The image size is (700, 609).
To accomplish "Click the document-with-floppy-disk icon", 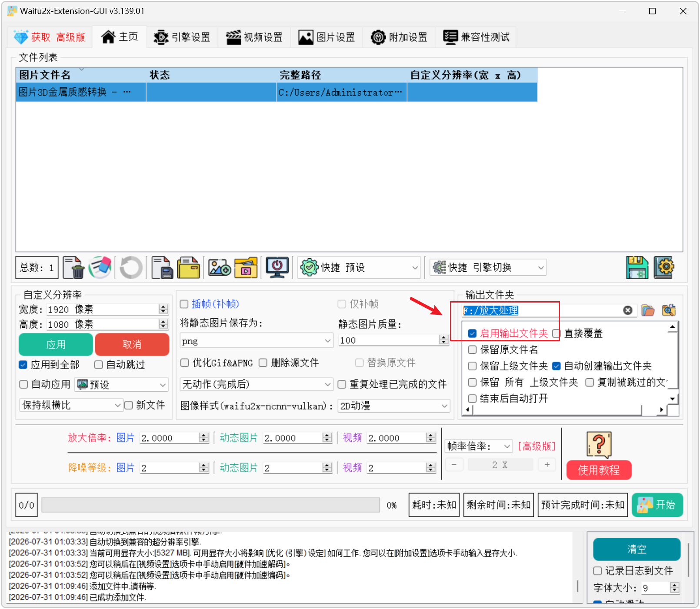I will 162,267.
